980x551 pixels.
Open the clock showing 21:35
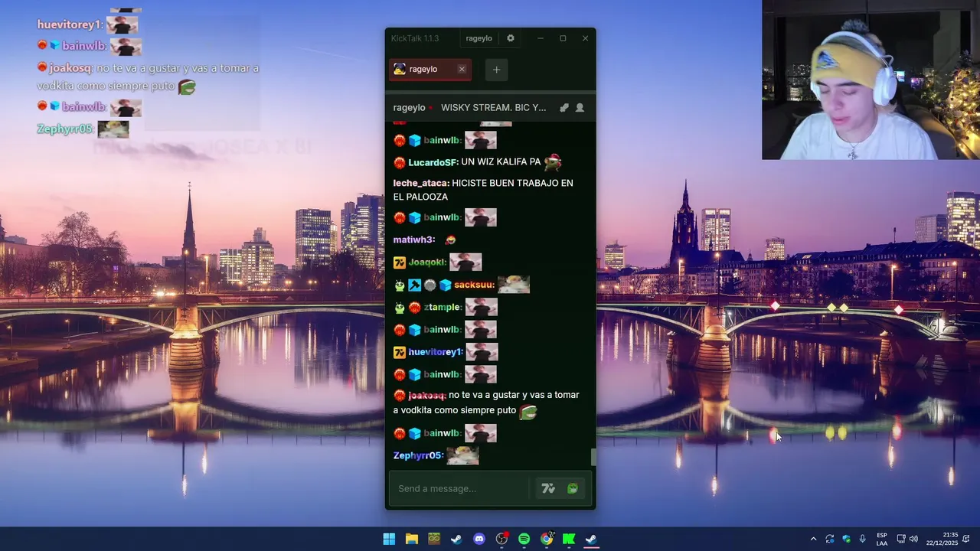tap(941, 539)
